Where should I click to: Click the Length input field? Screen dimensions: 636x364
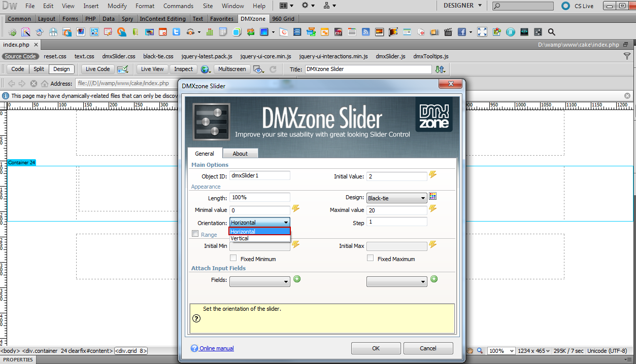click(260, 197)
